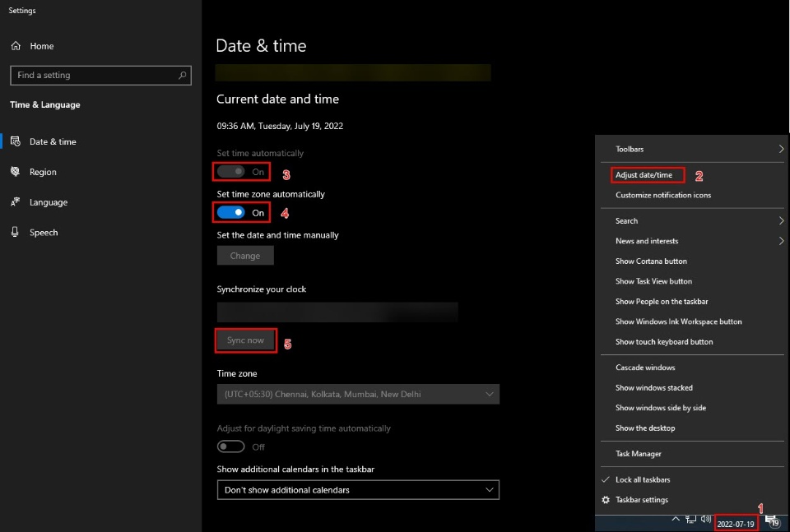Open additional calendars dropdown

coord(358,490)
